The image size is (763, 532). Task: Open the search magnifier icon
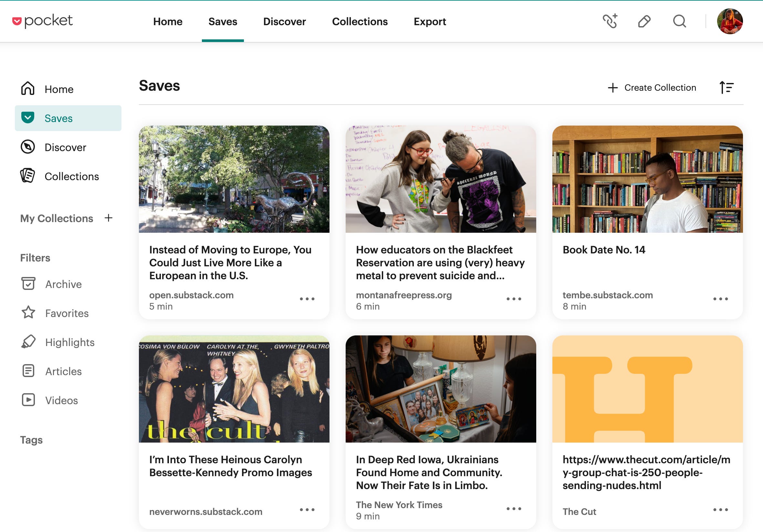679,21
